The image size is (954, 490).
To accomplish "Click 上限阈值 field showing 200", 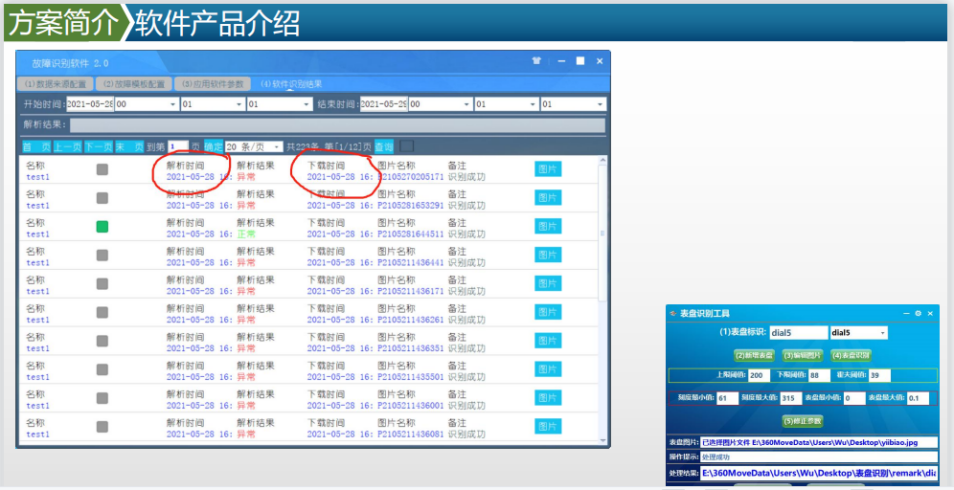I will [758, 376].
